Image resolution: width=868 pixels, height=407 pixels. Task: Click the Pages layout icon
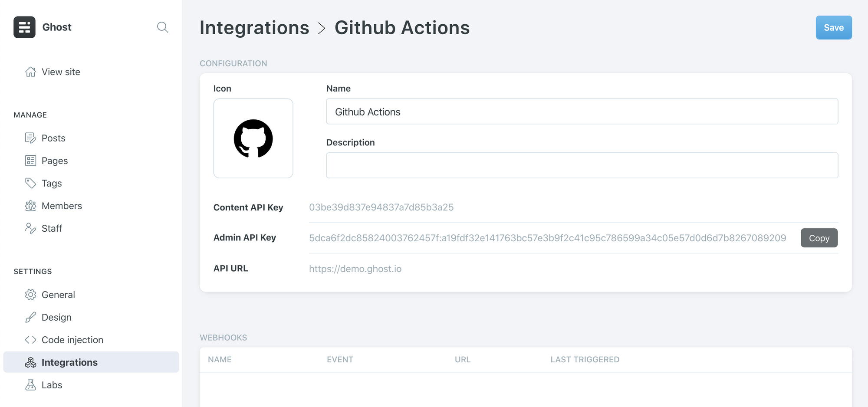[30, 161]
